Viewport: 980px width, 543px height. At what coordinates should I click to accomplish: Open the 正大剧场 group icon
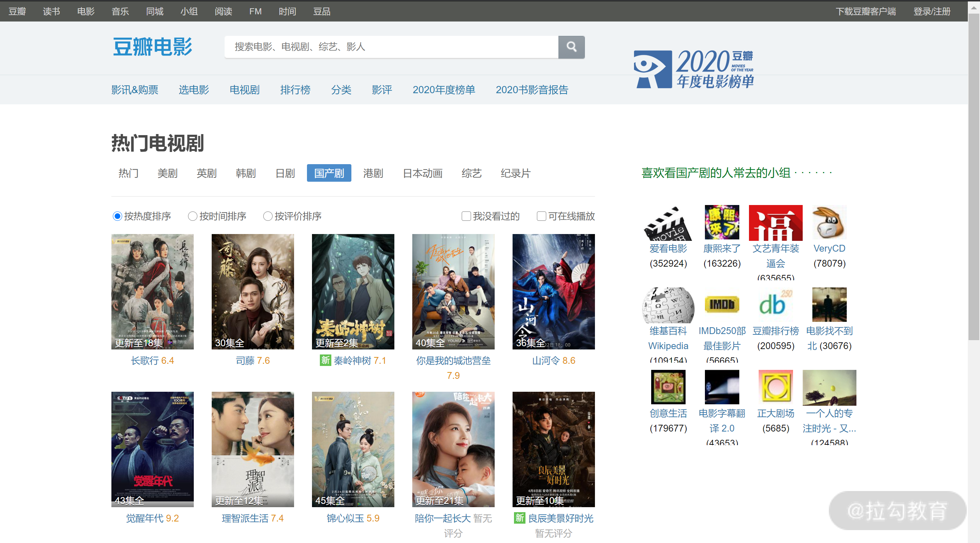point(775,387)
